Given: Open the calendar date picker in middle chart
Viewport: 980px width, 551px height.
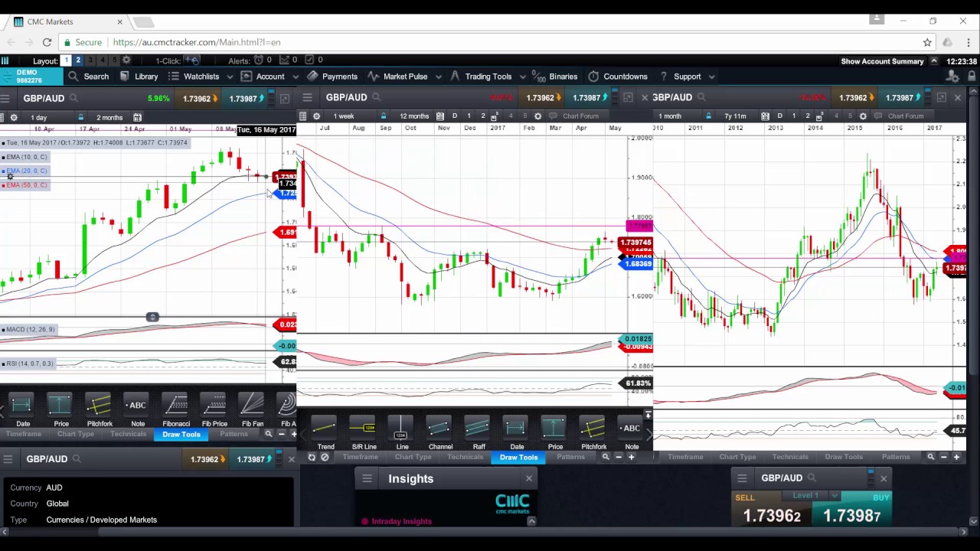Looking at the screenshot, I should click(440, 116).
